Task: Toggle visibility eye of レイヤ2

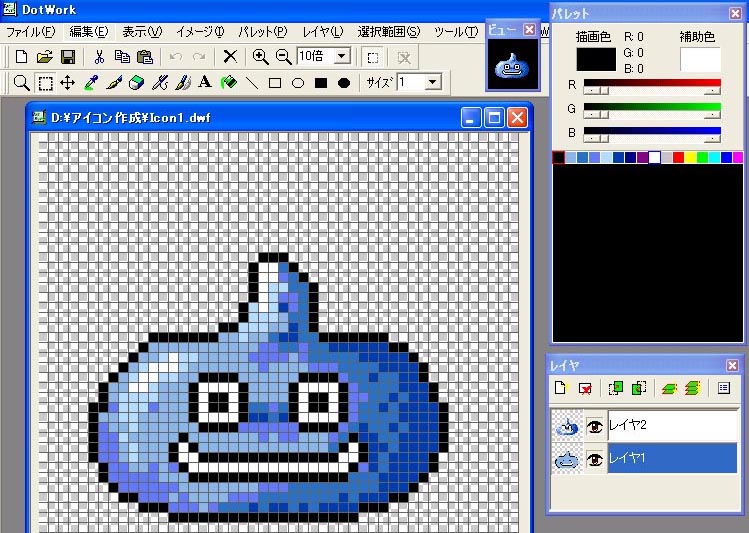Action: point(595,426)
